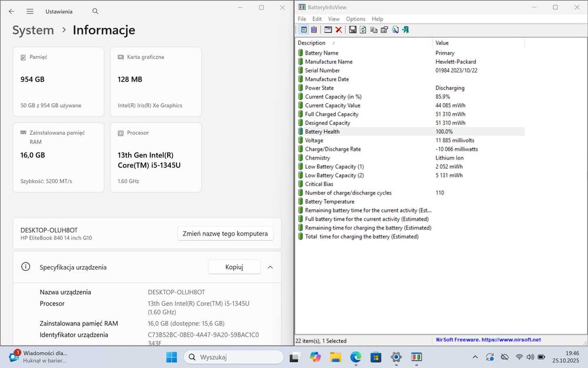The width and height of the screenshot is (588, 368).
Task: Click System breadcrumb link
Action: coord(33,30)
